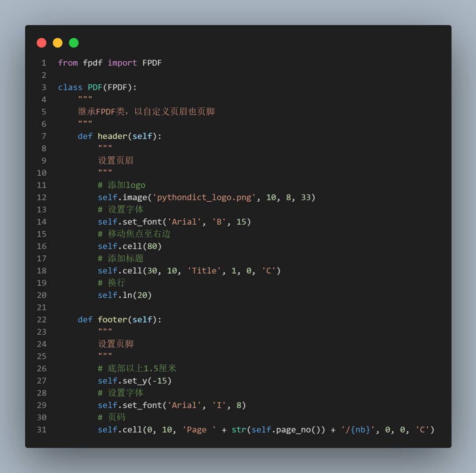Click the yellow minimize dot
This screenshot has width=476, height=473.
58,43
